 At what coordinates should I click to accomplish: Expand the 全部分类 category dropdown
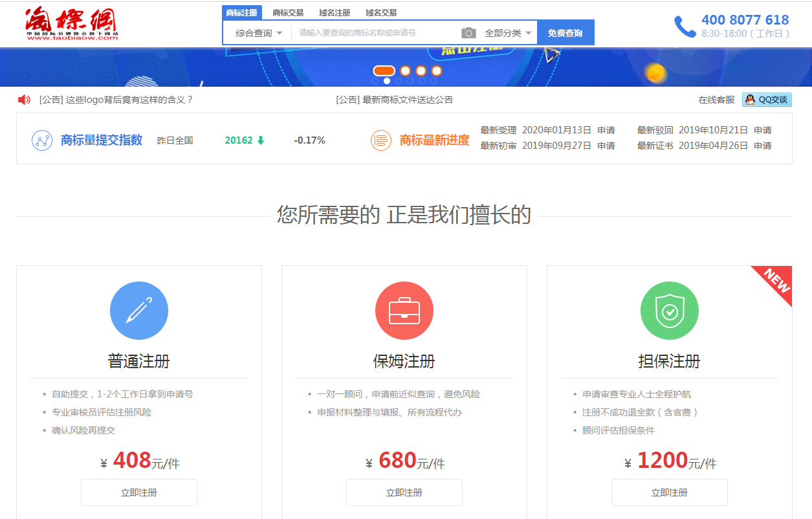(508, 33)
